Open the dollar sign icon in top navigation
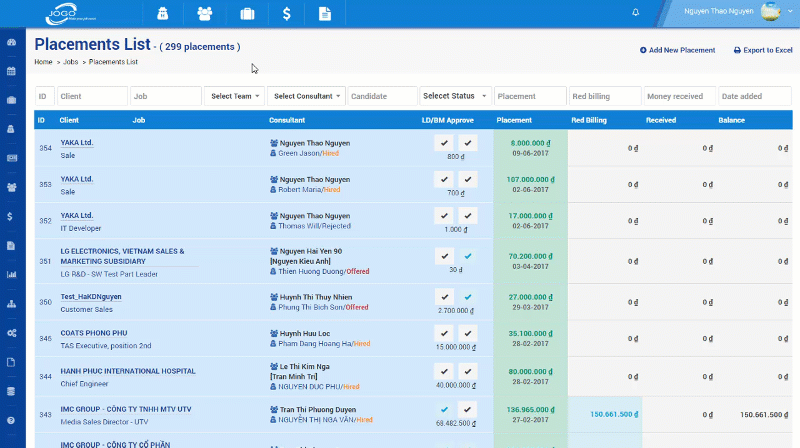800x448 pixels. 287,13
